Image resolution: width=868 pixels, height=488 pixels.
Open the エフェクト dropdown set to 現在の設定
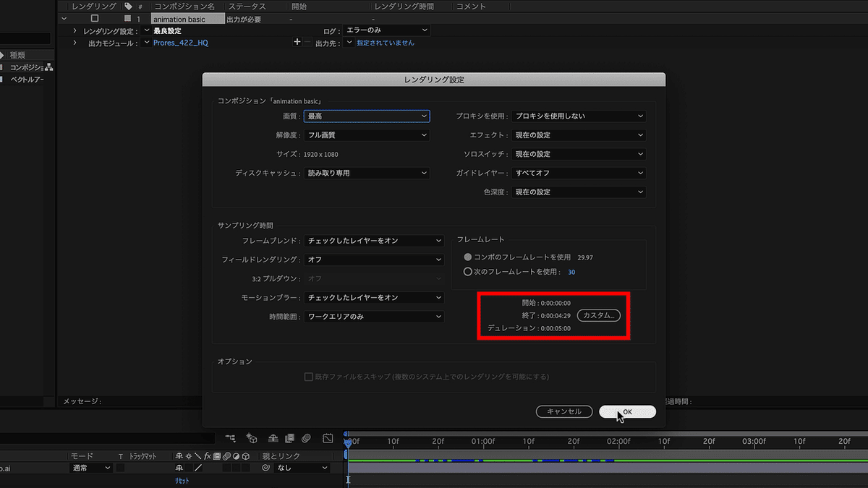tap(579, 134)
